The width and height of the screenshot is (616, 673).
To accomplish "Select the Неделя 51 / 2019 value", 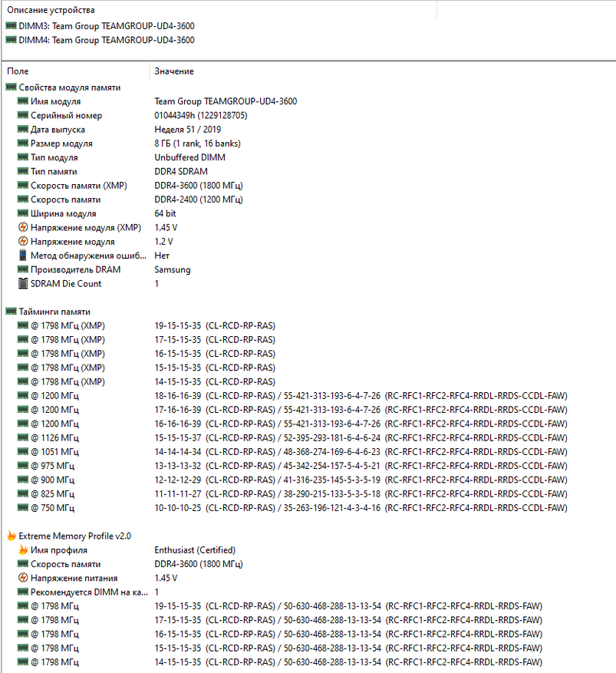I will (187, 130).
